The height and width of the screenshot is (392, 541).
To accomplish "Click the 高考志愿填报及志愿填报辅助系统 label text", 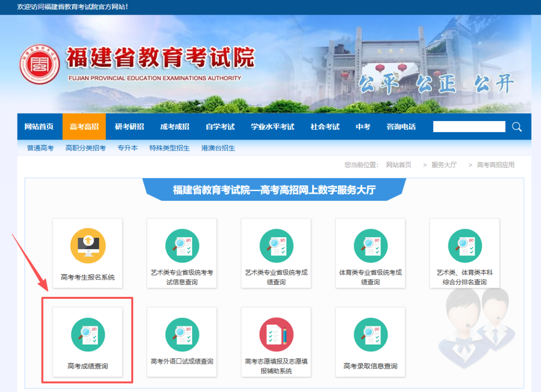I will pyautogui.click(x=277, y=366).
